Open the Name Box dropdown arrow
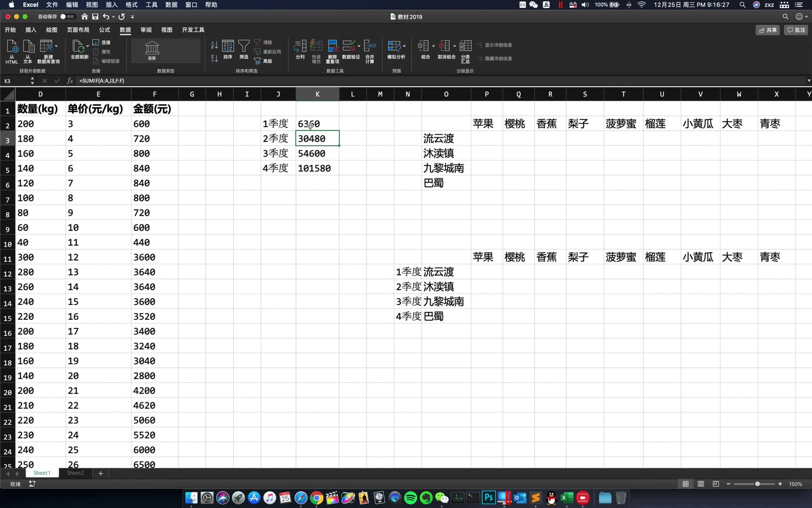Image resolution: width=812 pixels, height=508 pixels. [32, 81]
